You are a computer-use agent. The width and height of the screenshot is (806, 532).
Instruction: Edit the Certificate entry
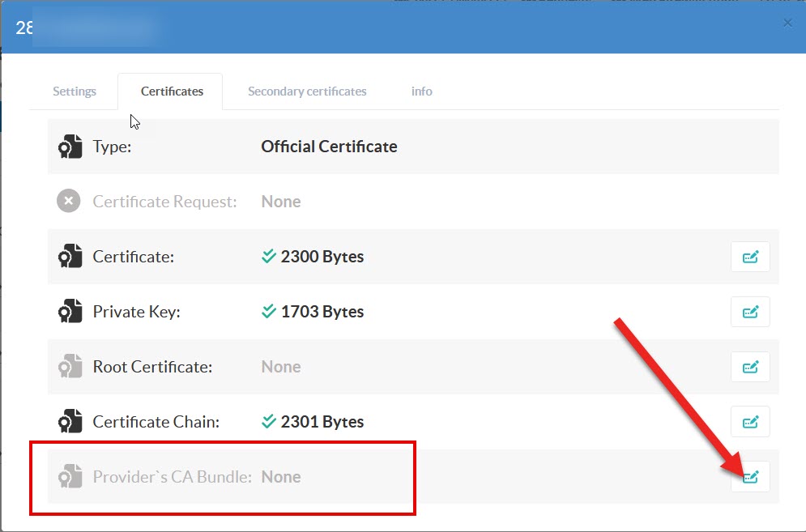[750, 257]
